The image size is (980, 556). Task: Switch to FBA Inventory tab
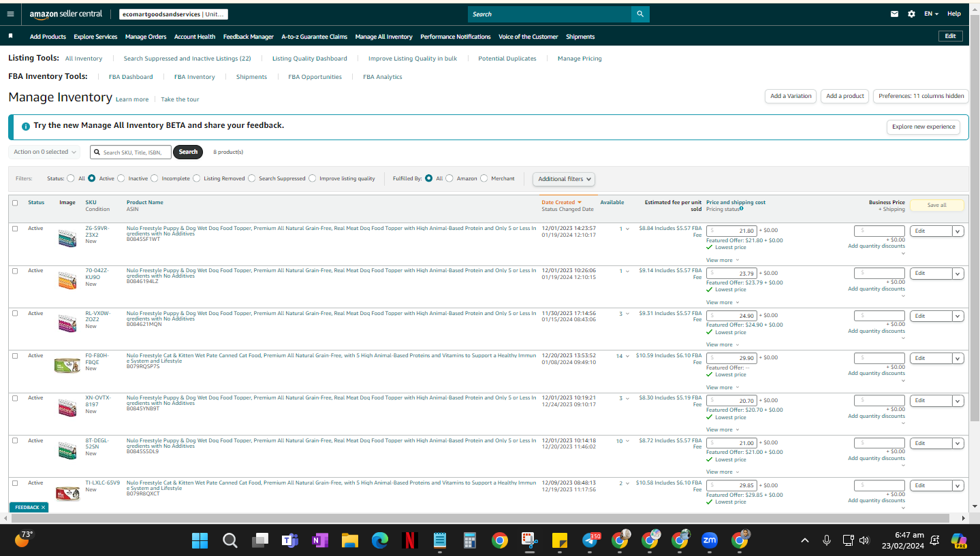pyautogui.click(x=195, y=77)
